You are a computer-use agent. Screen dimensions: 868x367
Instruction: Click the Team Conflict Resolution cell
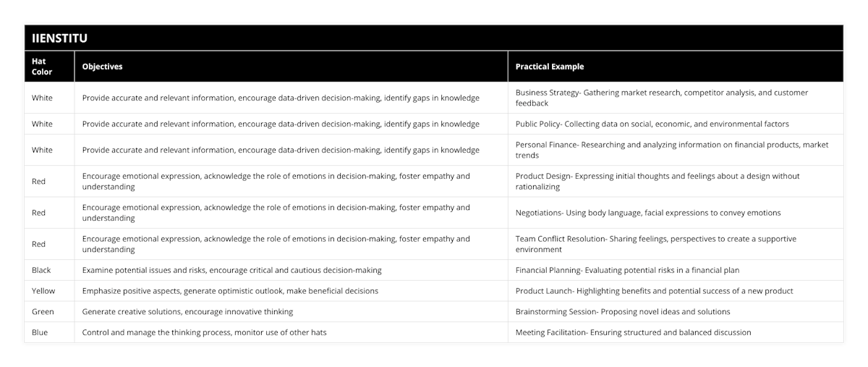pyautogui.click(x=655, y=244)
